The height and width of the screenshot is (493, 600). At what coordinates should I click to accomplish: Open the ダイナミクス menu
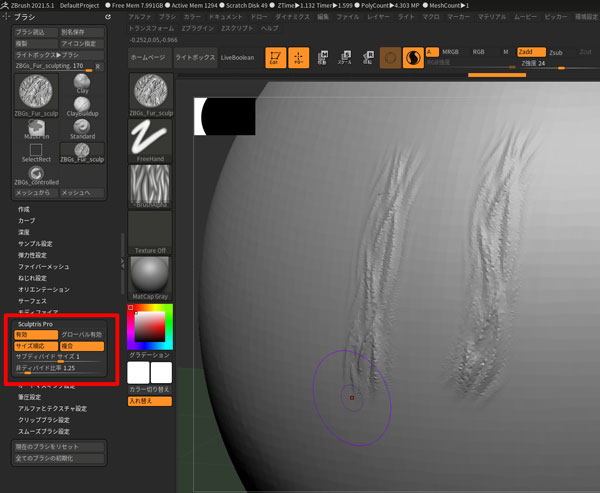pyautogui.click(x=293, y=17)
